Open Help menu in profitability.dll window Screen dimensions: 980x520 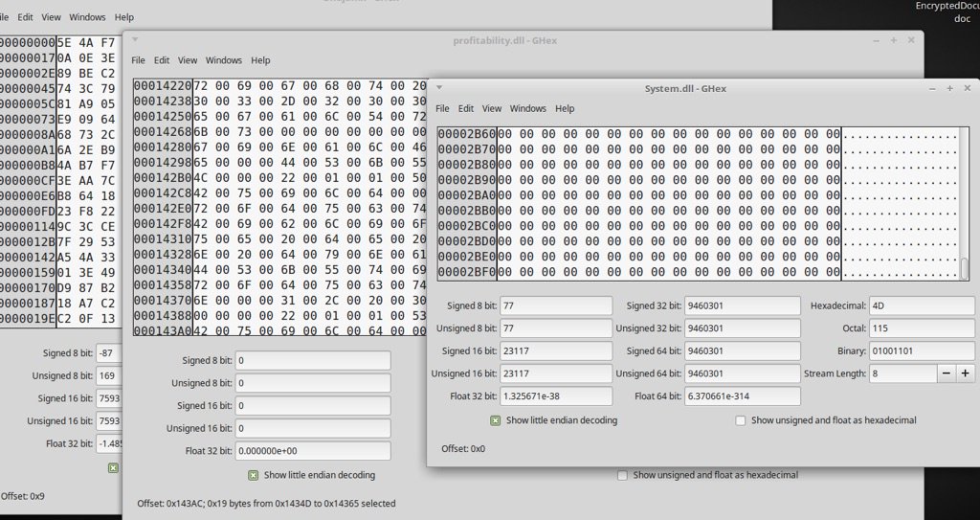tap(260, 60)
